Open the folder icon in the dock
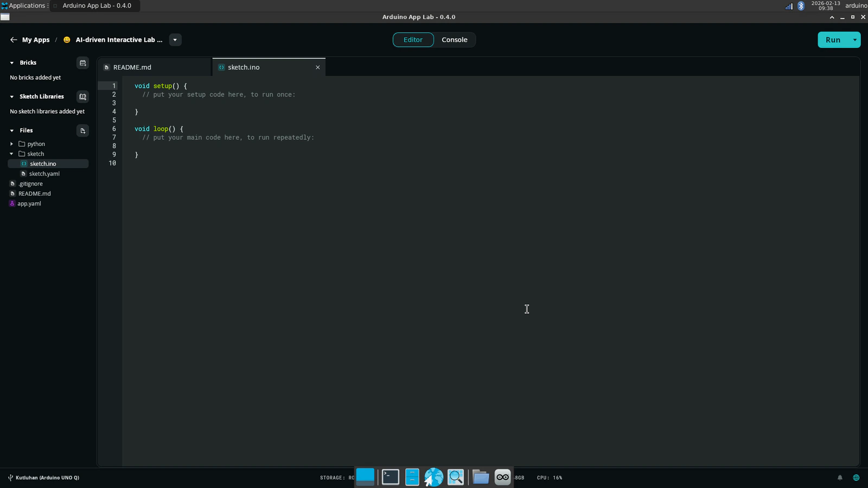This screenshot has width=868, height=488. coord(481,477)
